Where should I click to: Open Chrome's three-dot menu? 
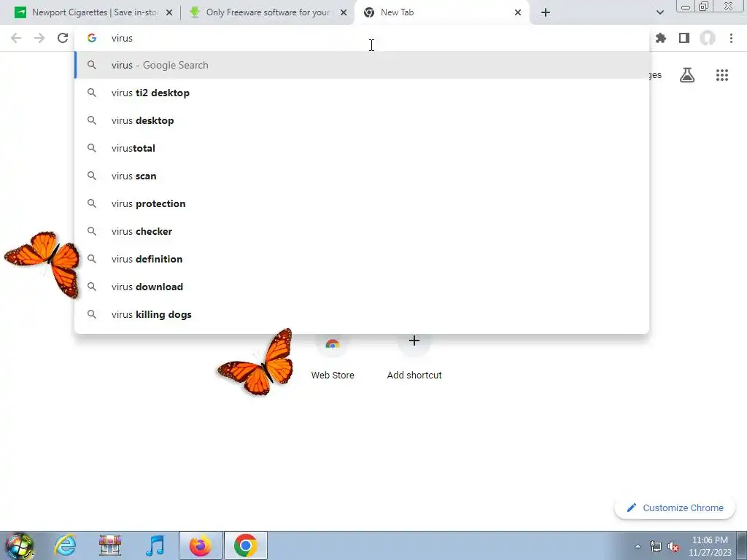tap(731, 38)
